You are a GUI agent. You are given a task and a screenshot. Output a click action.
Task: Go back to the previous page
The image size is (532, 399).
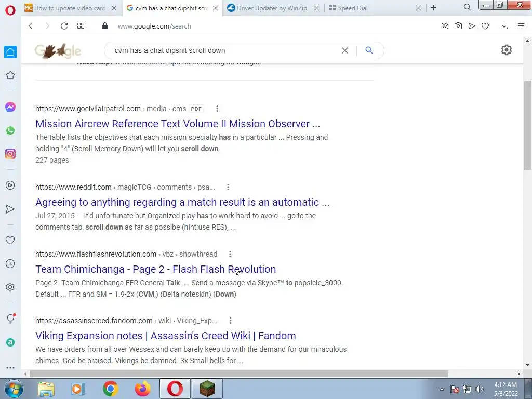31,26
